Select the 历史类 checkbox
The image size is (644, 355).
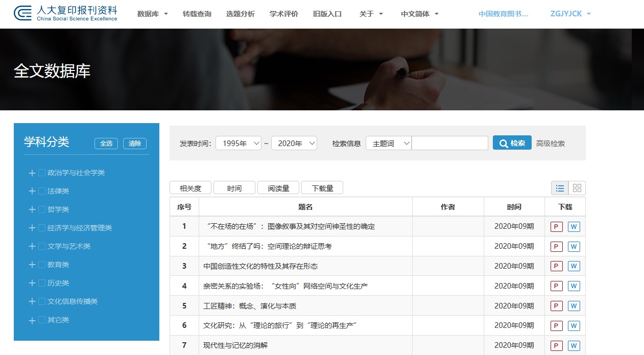click(x=42, y=283)
